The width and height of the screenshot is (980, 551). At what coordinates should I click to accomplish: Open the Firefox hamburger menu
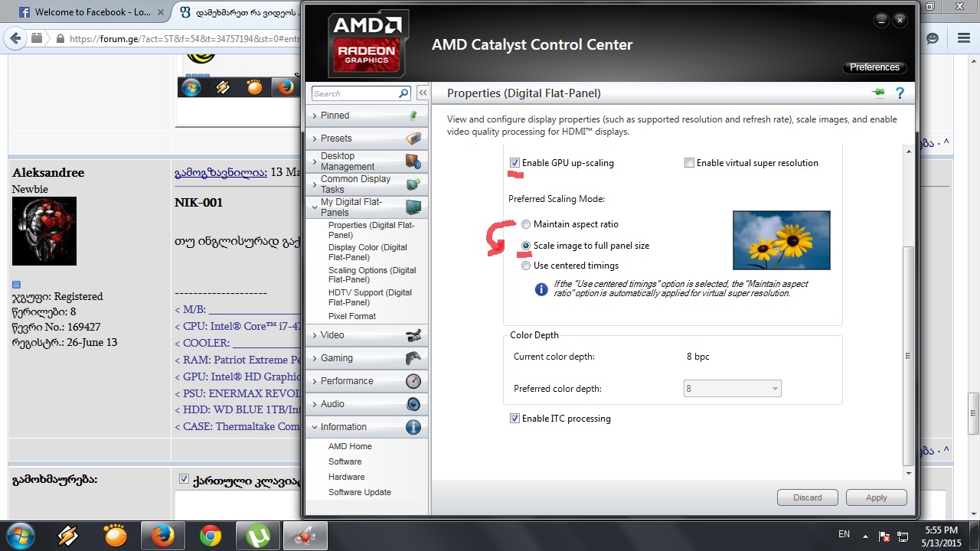coord(965,37)
